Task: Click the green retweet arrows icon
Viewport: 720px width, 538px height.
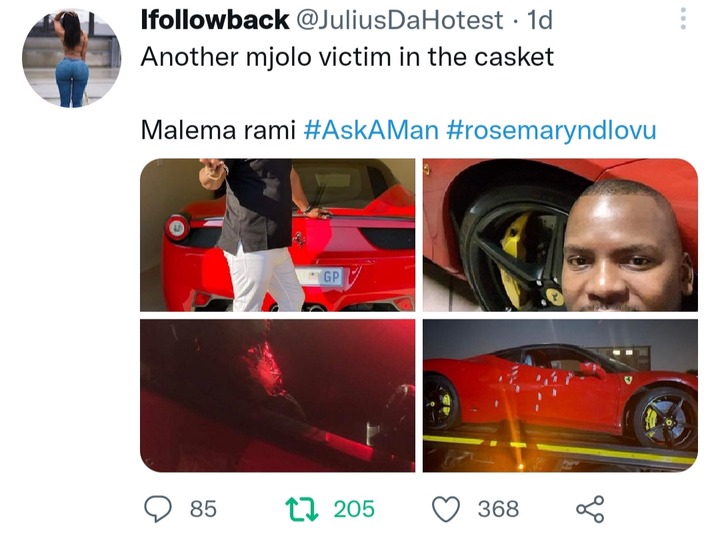Action: pos(302,509)
